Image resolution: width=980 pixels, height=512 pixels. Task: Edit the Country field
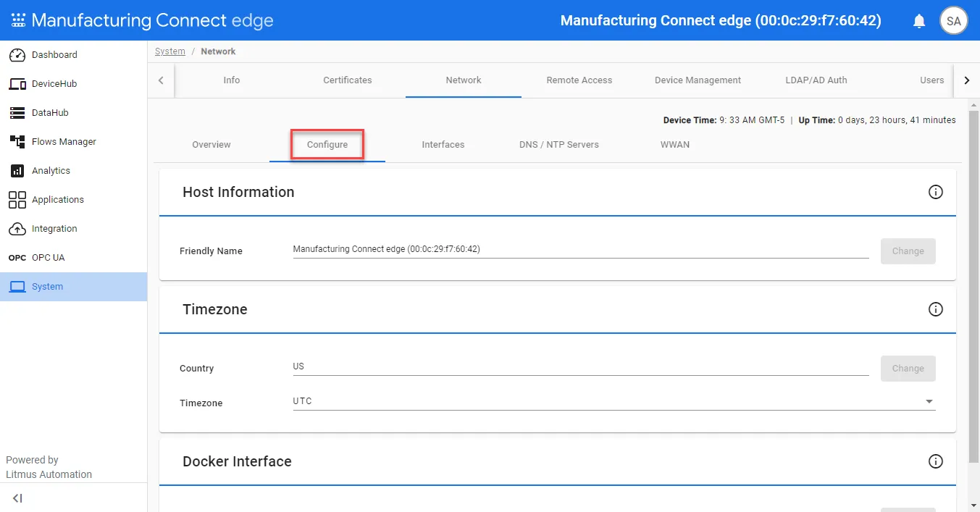coord(581,366)
